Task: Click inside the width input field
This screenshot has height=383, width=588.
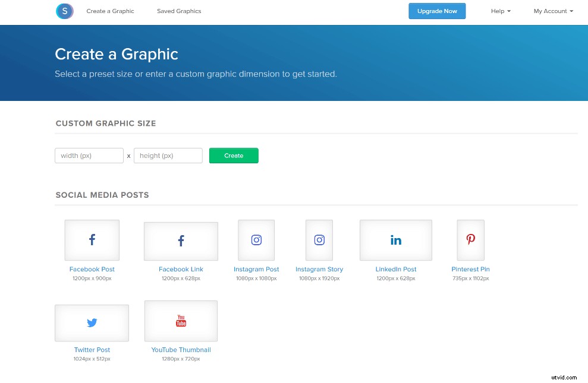Action: click(x=89, y=155)
